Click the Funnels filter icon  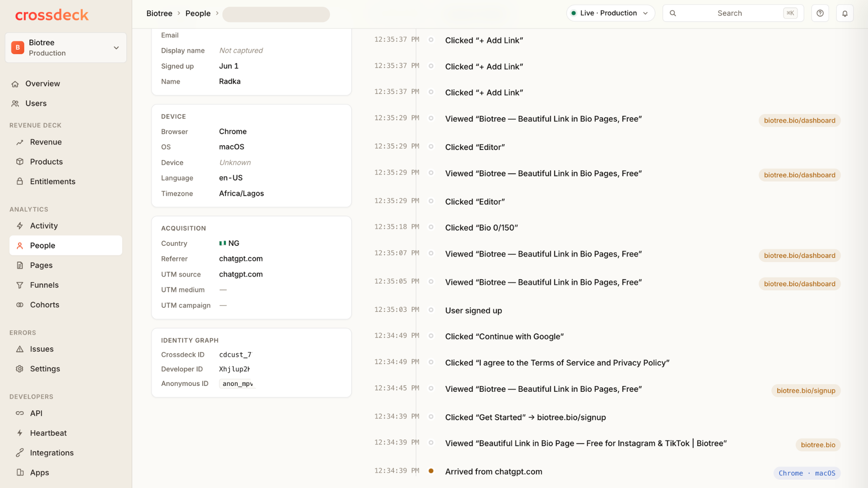tap(20, 285)
